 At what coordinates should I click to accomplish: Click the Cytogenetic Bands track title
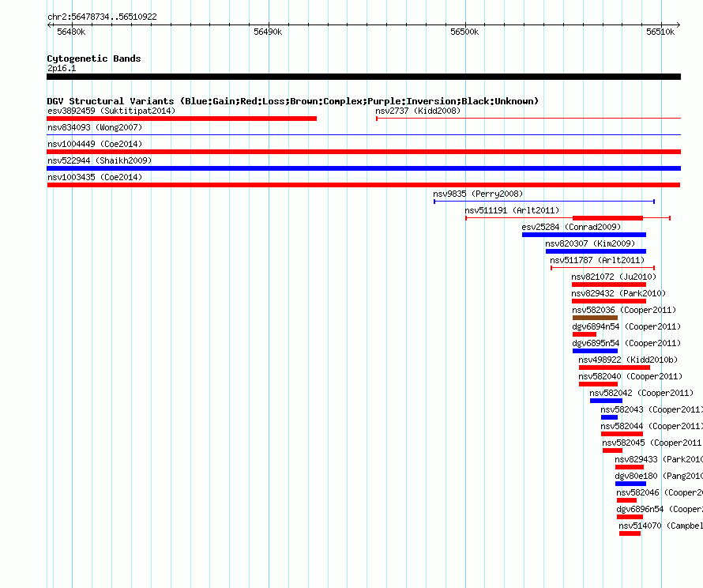(94, 58)
